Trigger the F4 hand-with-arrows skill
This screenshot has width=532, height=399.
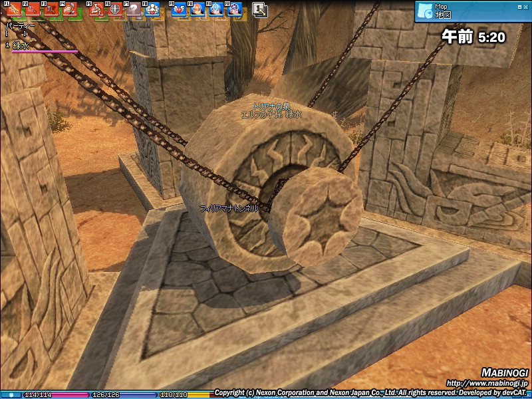coord(70,9)
